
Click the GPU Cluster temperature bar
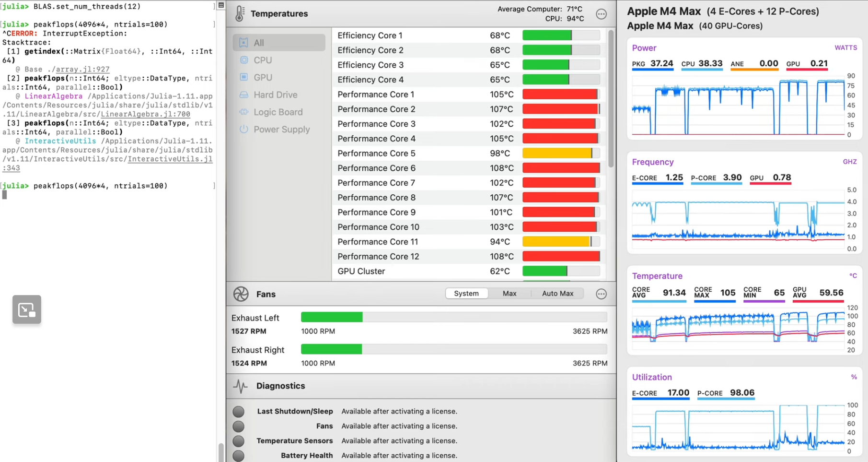point(561,271)
